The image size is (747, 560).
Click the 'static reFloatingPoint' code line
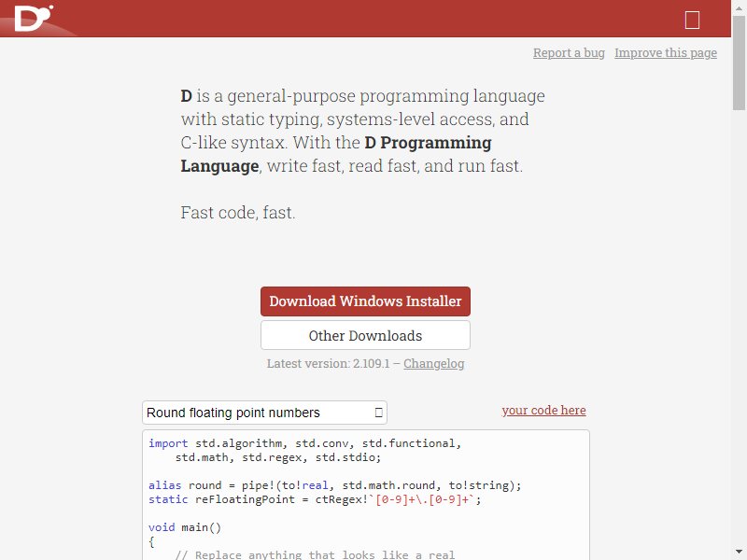(x=315, y=499)
